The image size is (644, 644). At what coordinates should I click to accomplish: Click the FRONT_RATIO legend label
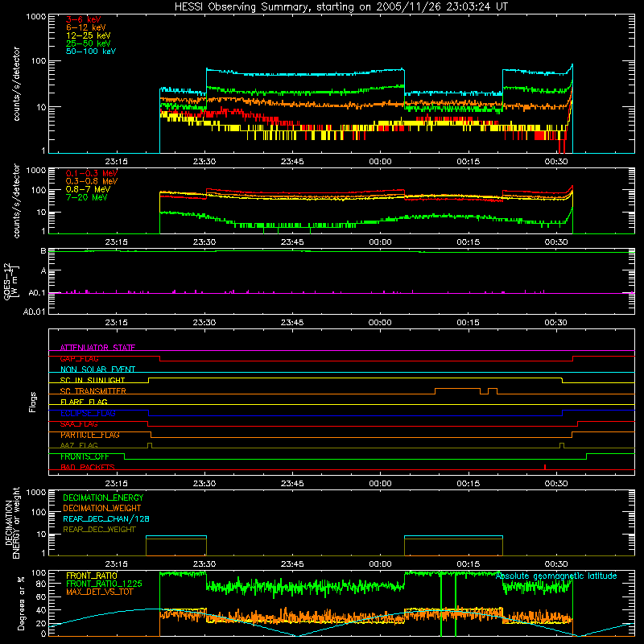point(92,576)
